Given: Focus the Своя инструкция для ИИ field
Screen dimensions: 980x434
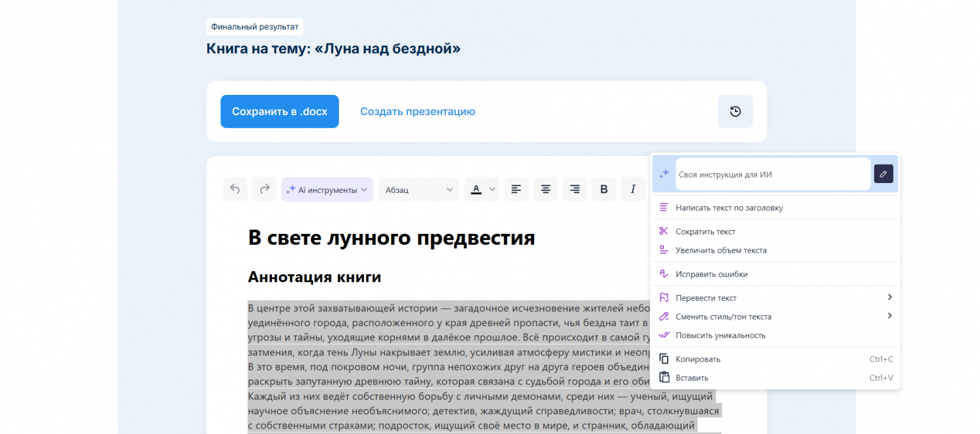Looking at the screenshot, I should 772,174.
